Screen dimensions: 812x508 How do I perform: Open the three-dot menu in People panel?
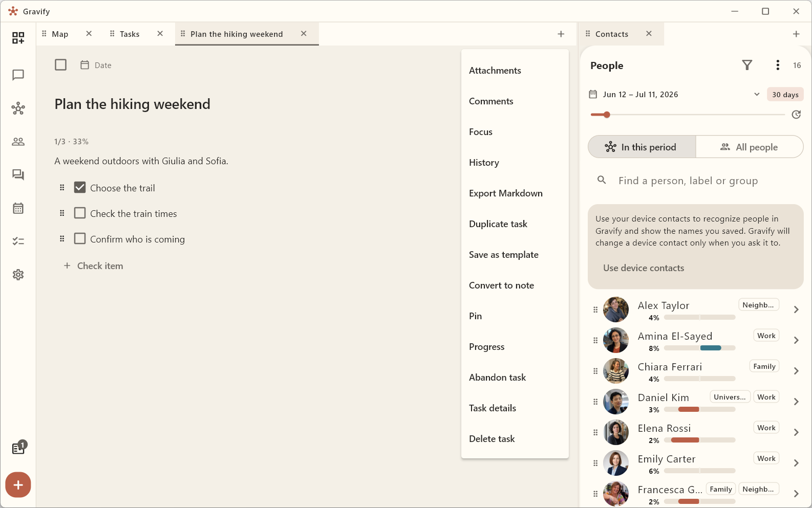(x=778, y=65)
